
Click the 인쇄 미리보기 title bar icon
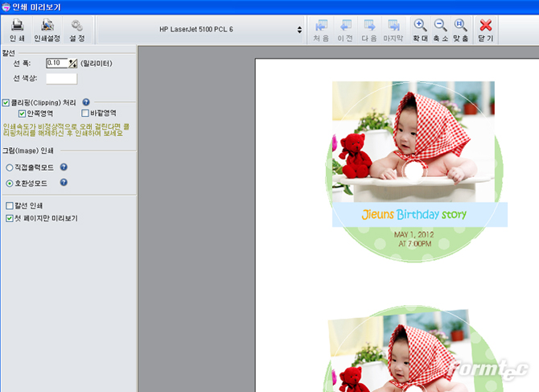tap(6, 7)
